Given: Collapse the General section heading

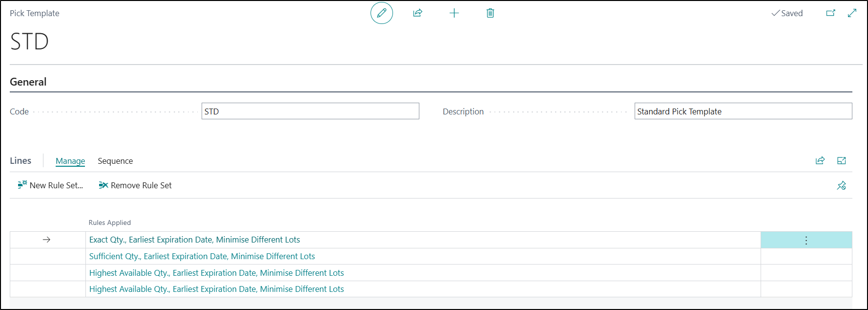Looking at the screenshot, I should pyautogui.click(x=28, y=82).
